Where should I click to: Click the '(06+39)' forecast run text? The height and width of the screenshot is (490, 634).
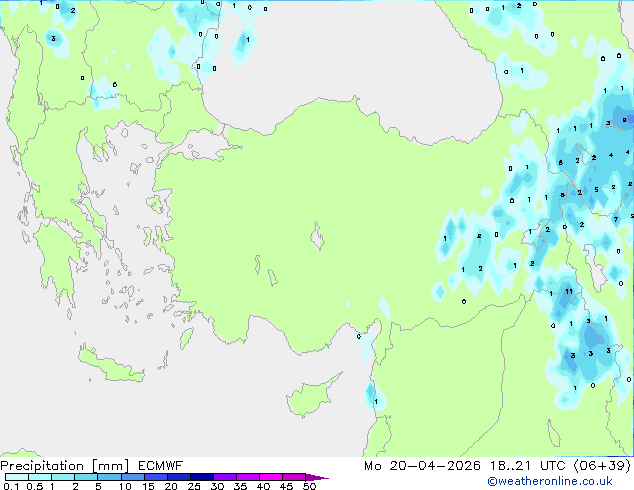coord(602,466)
